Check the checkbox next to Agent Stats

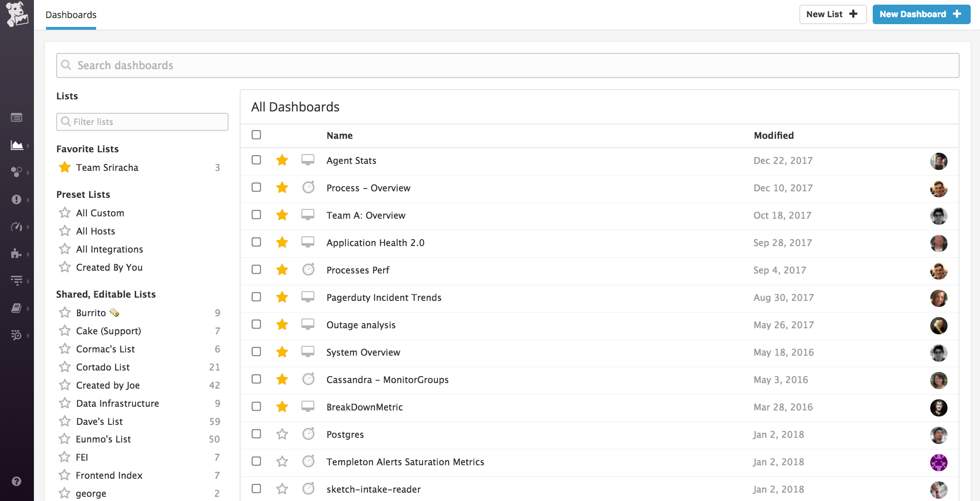[256, 160]
